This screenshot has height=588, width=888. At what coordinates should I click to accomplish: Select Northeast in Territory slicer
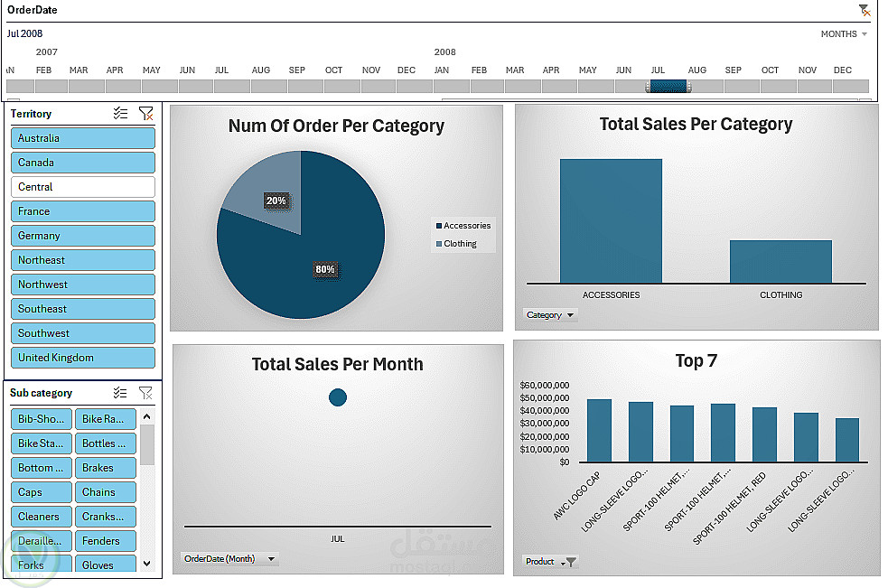click(x=83, y=260)
